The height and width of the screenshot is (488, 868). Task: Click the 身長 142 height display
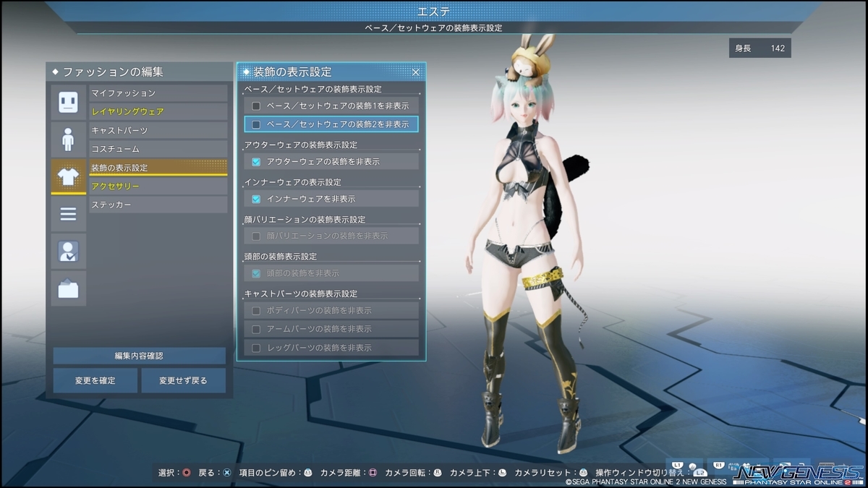point(759,48)
